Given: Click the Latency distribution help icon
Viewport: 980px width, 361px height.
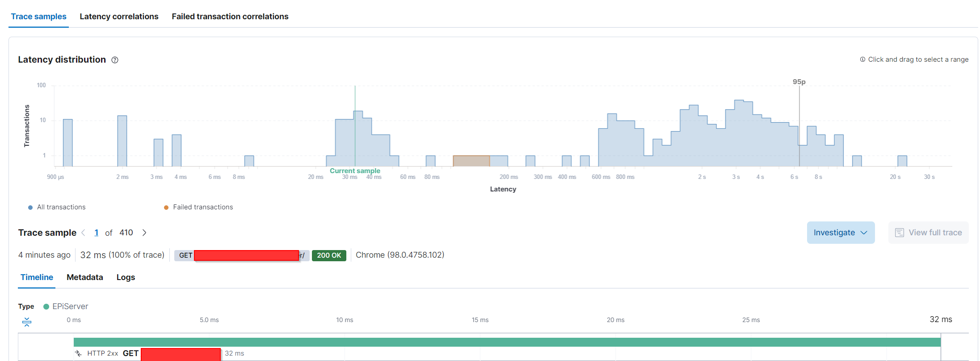Looking at the screenshot, I should (115, 60).
